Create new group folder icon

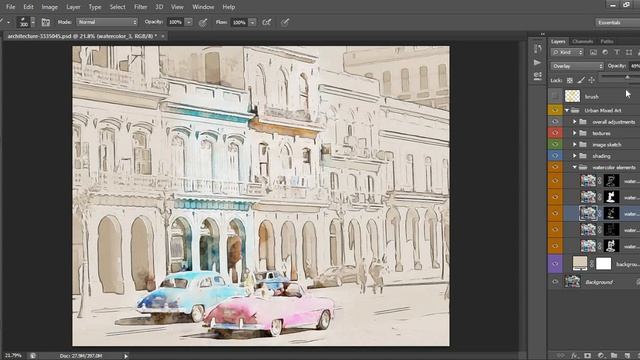[614, 356]
